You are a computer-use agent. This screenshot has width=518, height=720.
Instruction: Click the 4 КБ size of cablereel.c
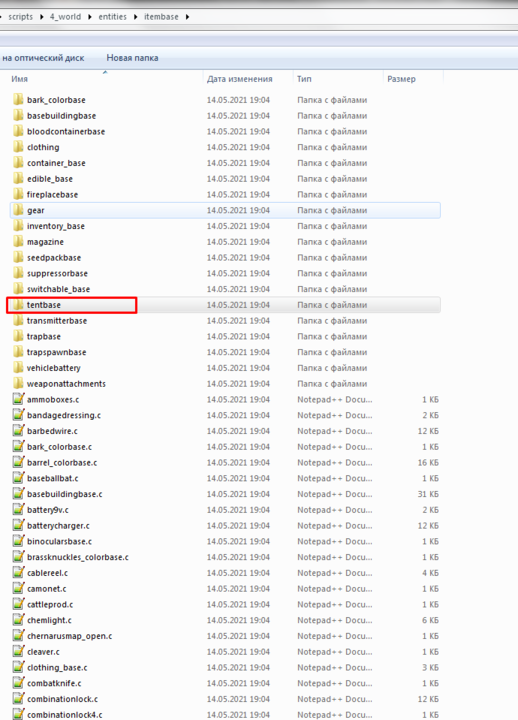pos(430,573)
